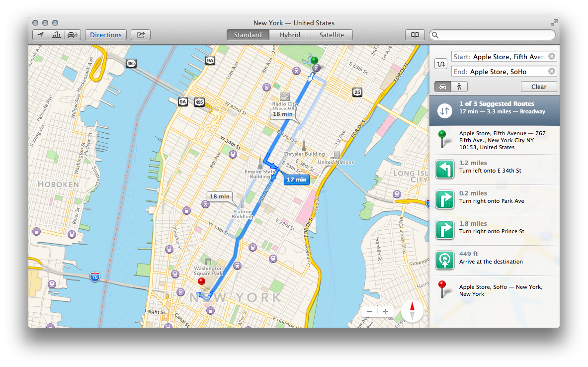Click the current location arrow icon

click(41, 35)
